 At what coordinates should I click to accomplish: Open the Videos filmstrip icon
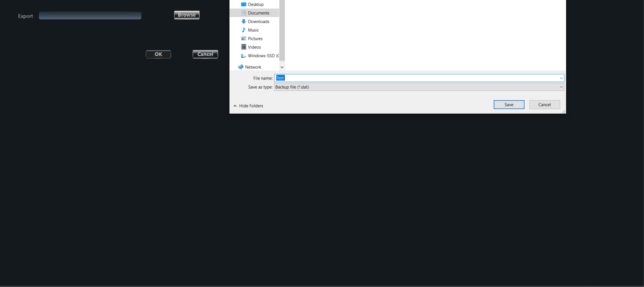pos(244,47)
